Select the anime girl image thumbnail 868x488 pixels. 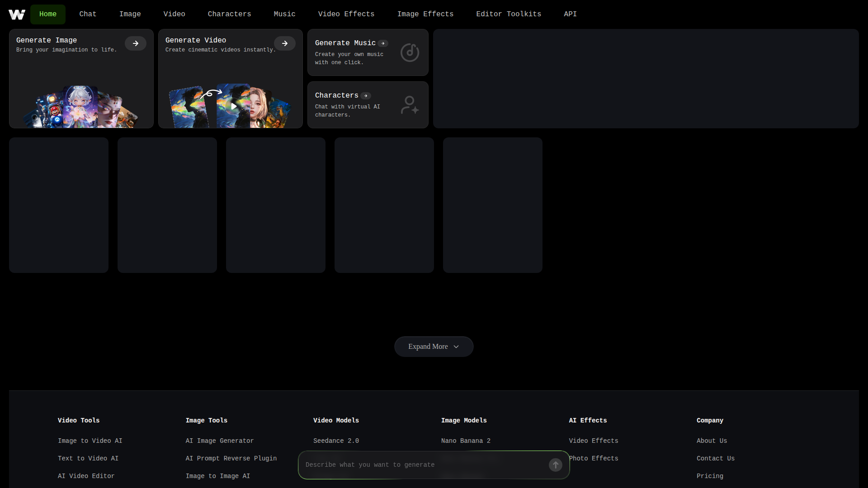(x=80, y=108)
